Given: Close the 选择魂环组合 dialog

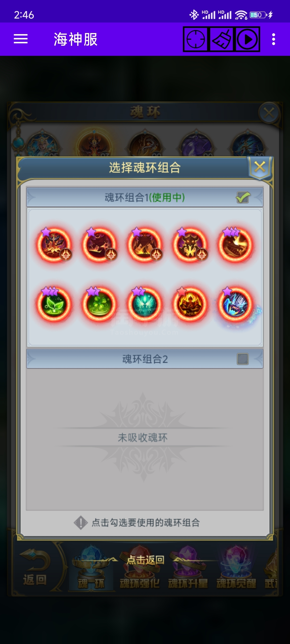Looking at the screenshot, I should point(260,167).
